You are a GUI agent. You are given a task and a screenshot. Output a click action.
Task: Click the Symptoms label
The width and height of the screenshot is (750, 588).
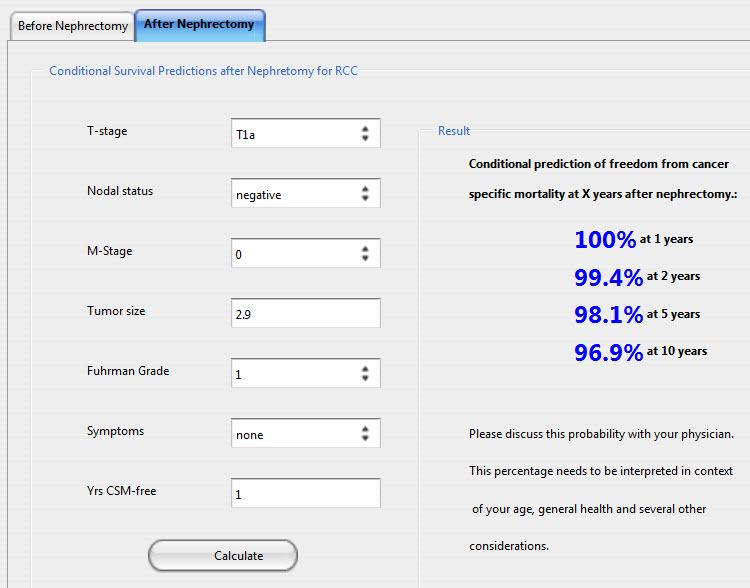(x=115, y=431)
